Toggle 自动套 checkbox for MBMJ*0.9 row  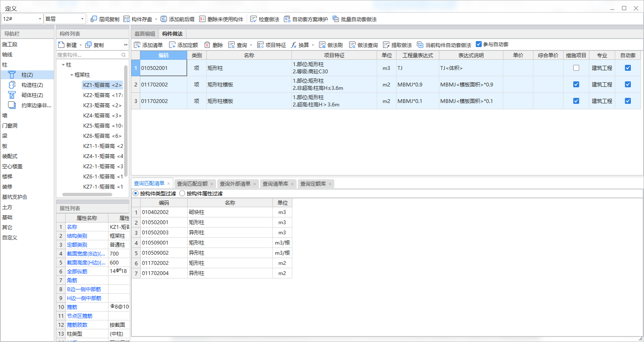(x=628, y=84)
